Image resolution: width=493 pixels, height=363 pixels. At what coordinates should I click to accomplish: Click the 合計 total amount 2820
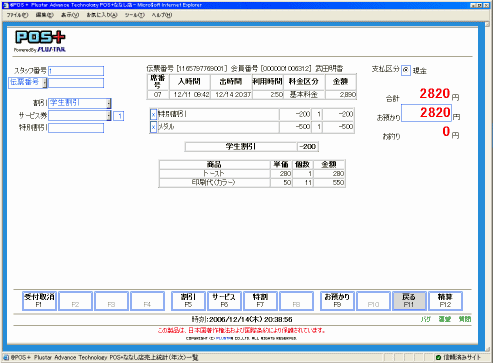[435, 93]
